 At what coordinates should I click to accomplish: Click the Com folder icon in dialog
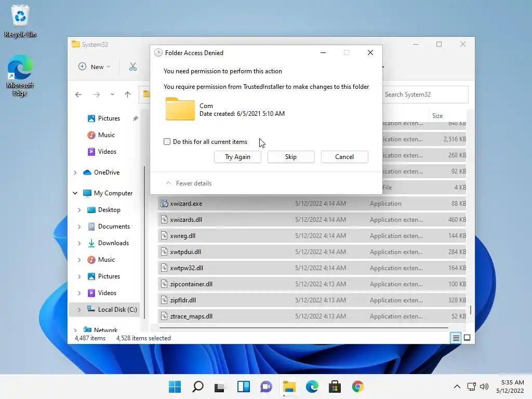pos(180,109)
